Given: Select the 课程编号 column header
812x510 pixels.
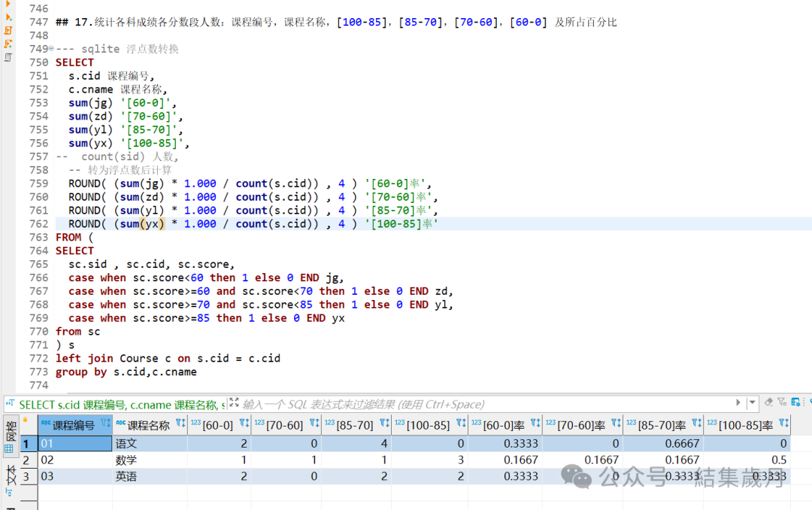Looking at the screenshot, I should [74, 426].
